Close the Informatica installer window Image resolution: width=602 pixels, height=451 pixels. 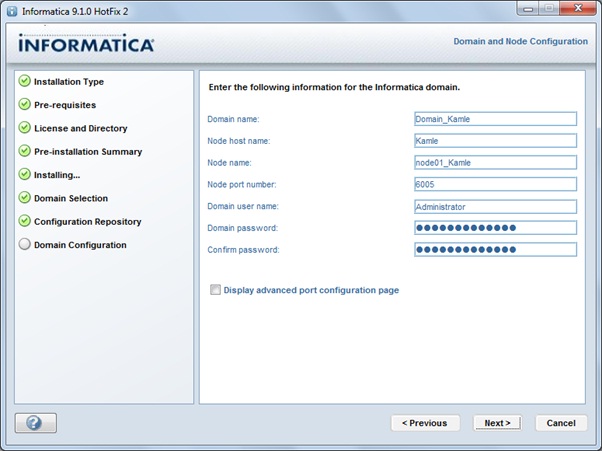pyautogui.click(x=578, y=8)
